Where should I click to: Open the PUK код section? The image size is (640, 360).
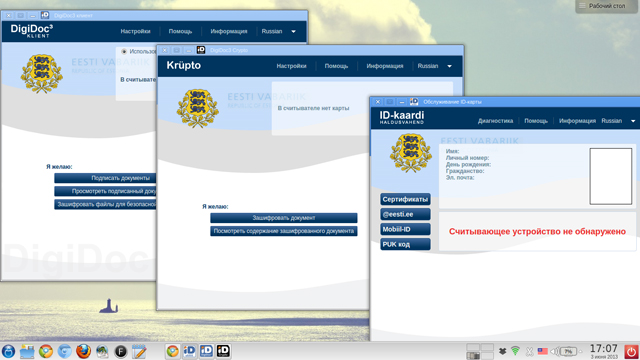tap(405, 244)
